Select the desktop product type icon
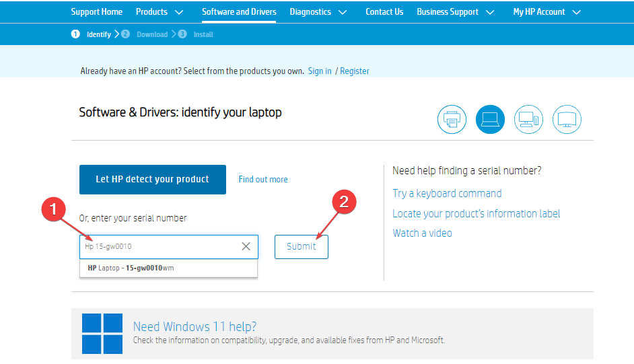This screenshot has height=364, width=634. [528, 120]
